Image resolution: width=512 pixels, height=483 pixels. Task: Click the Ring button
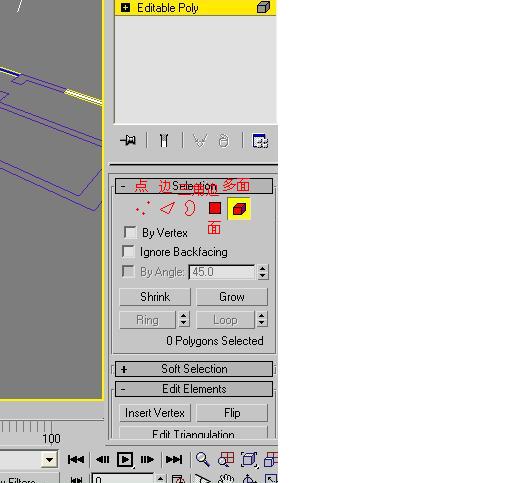click(x=147, y=320)
